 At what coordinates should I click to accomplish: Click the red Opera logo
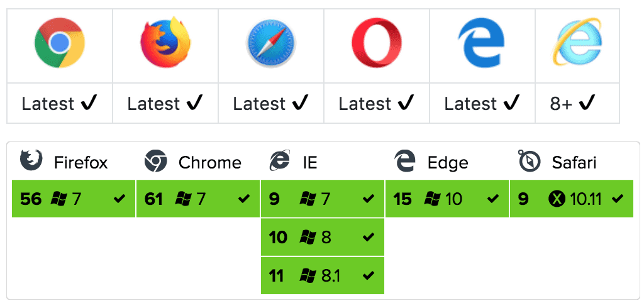click(x=377, y=42)
